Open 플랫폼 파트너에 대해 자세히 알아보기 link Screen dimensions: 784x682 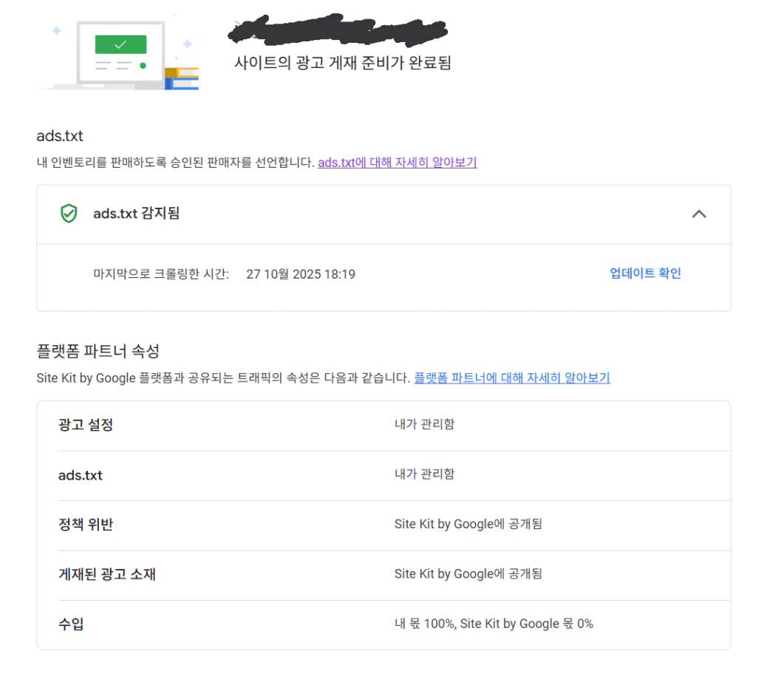[x=511, y=378]
